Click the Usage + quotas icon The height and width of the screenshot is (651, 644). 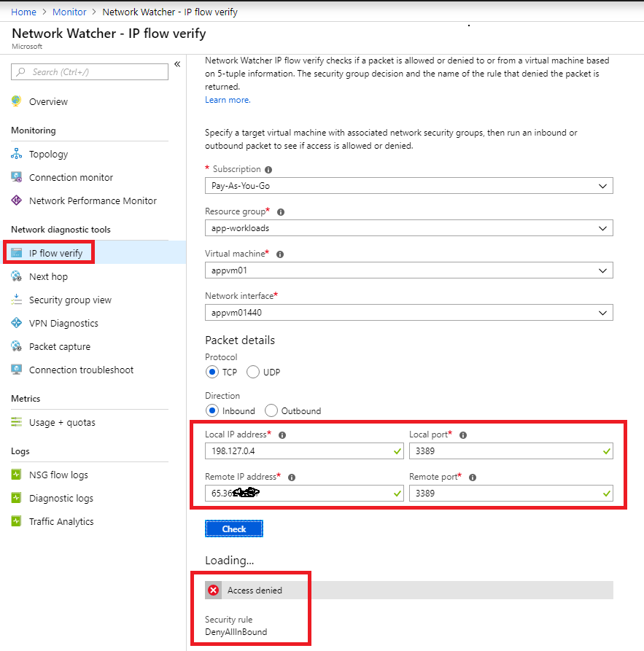(x=16, y=422)
